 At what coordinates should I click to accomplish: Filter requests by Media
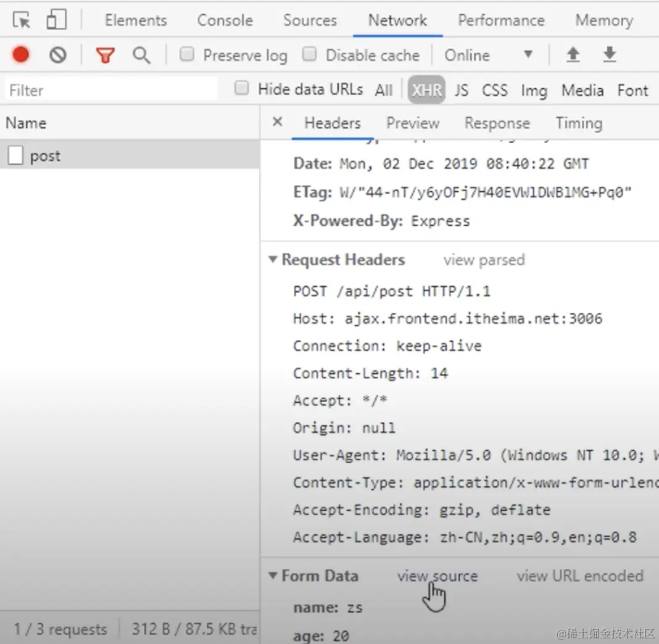point(582,90)
